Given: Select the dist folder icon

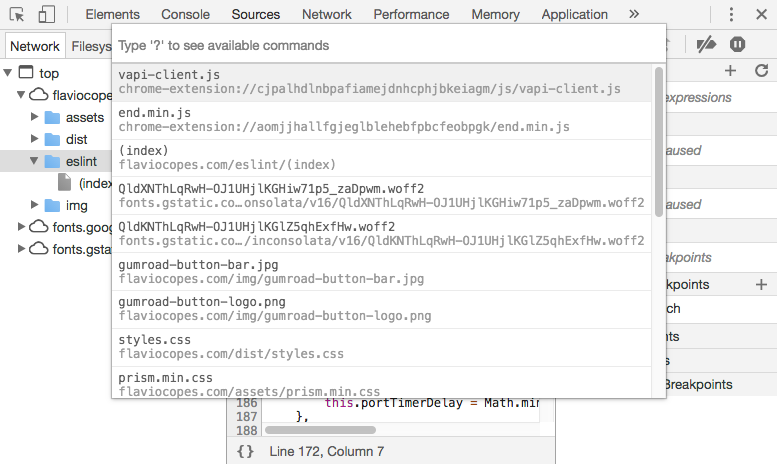Looking at the screenshot, I should point(52,139).
